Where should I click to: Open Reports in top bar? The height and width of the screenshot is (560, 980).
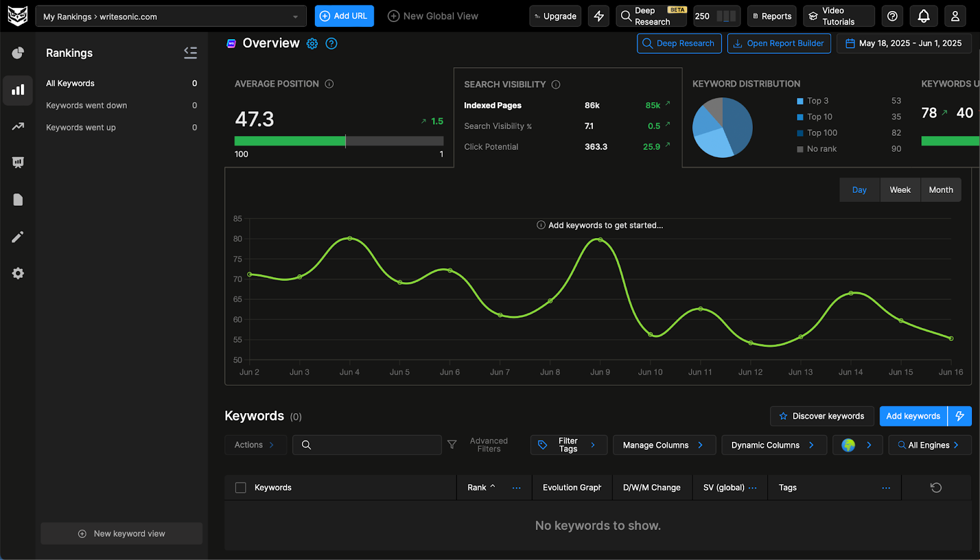pyautogui.click(x=772, y=17)
